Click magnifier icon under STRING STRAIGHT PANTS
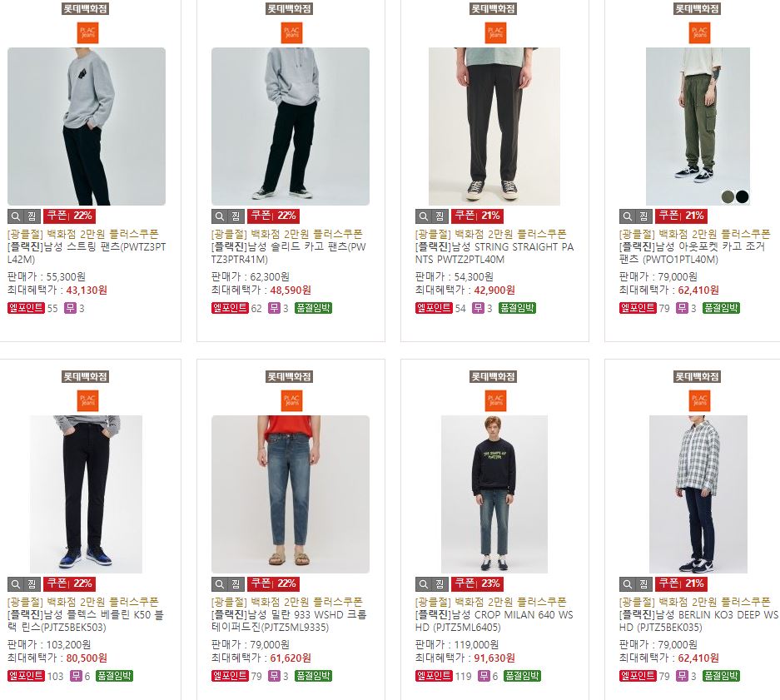Viewport: 780px width, 700px height. (x=424, y=216)
